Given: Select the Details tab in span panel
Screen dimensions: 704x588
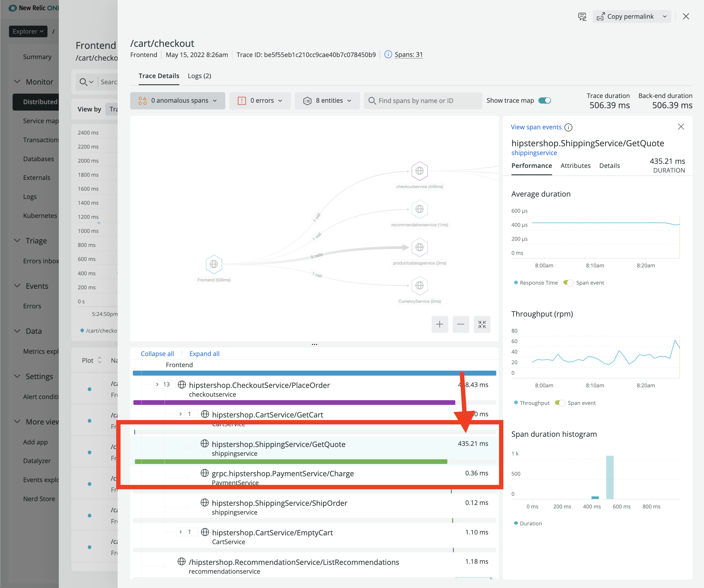Looking at the screenshot, I should (x=609, y=166).
